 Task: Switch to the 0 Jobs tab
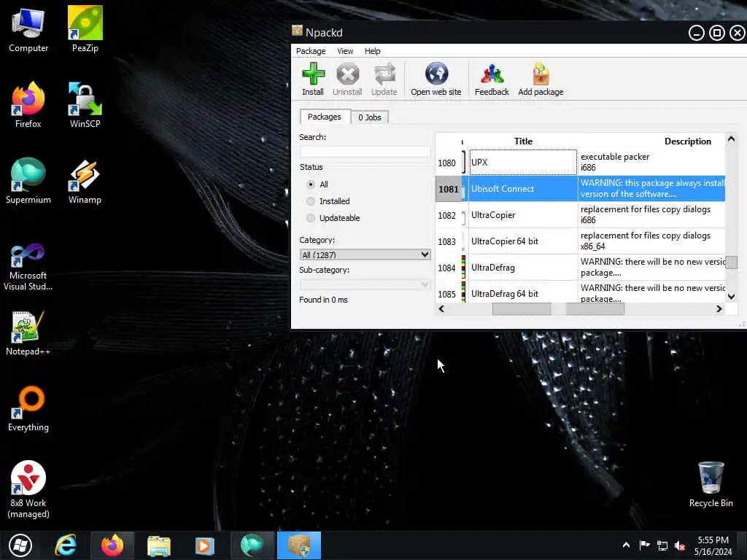click(370, 117)
